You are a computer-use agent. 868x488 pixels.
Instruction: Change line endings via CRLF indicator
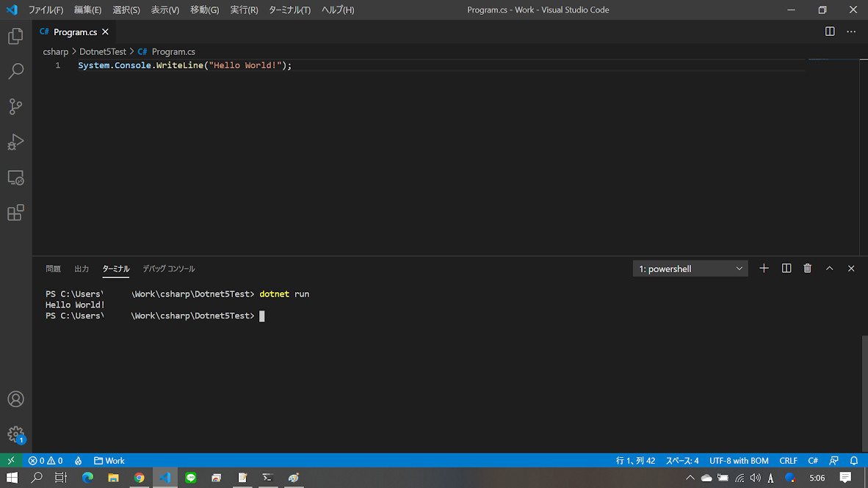788,460
